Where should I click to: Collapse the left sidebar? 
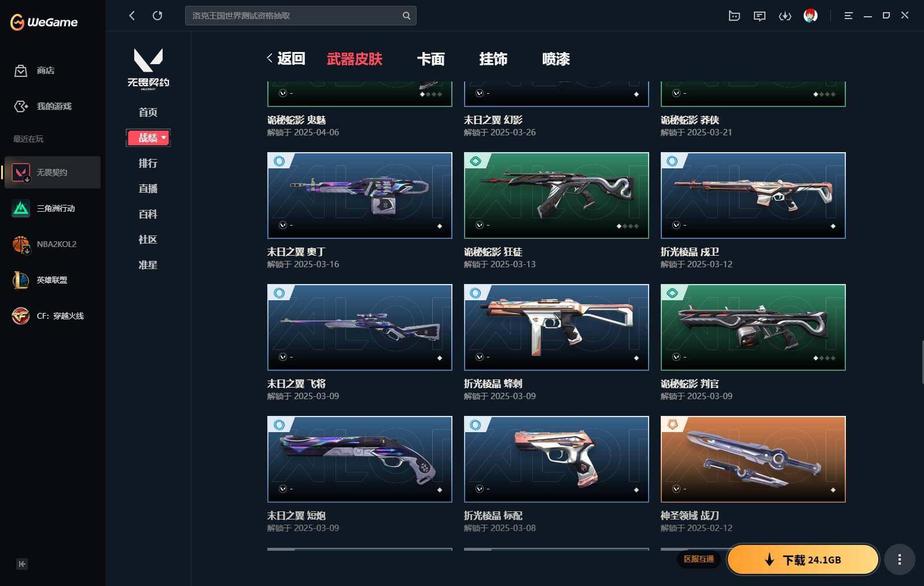click(x=22, y=564)
